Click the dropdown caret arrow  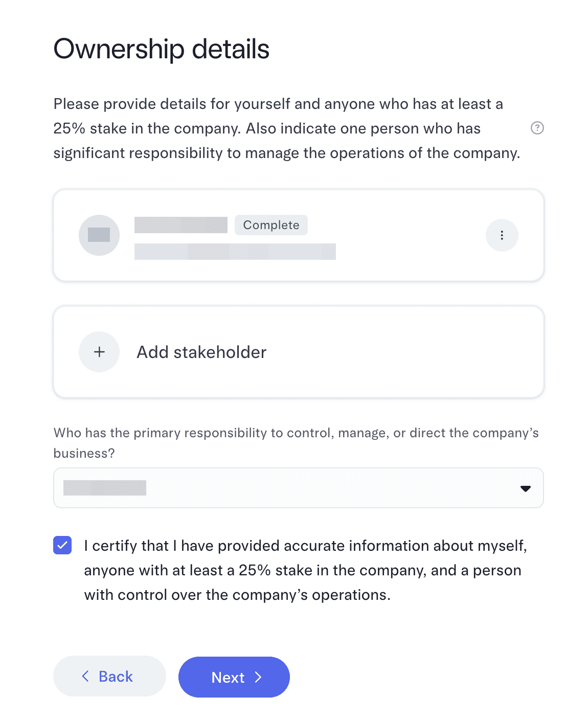click(525, 488)
